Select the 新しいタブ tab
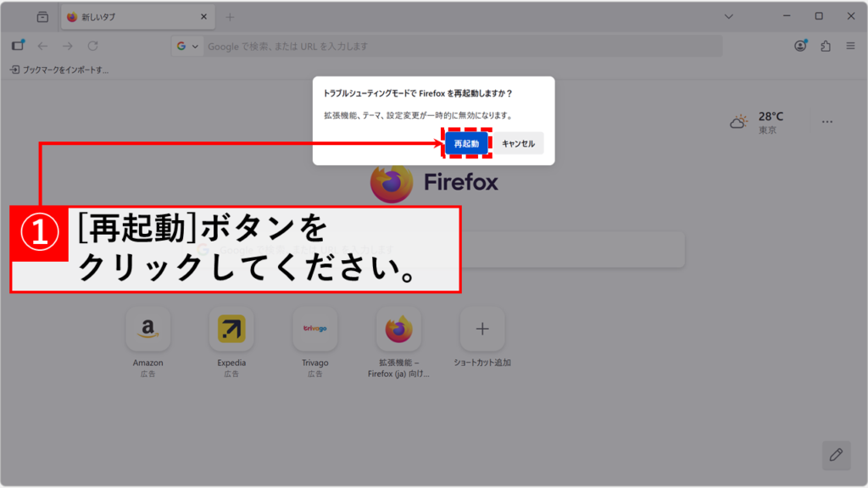Image resolution: width=868 pixels, height=488 pixels. pyautogui.click(x=137, y=17)
